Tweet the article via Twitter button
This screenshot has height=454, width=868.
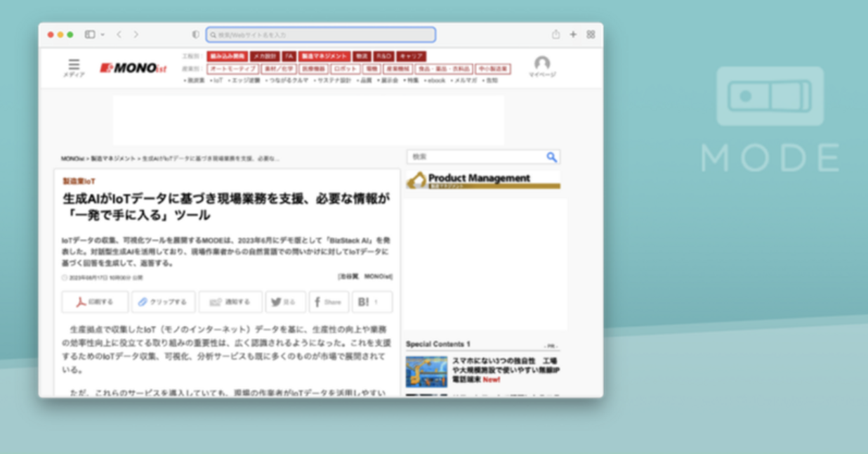point(285,302)
